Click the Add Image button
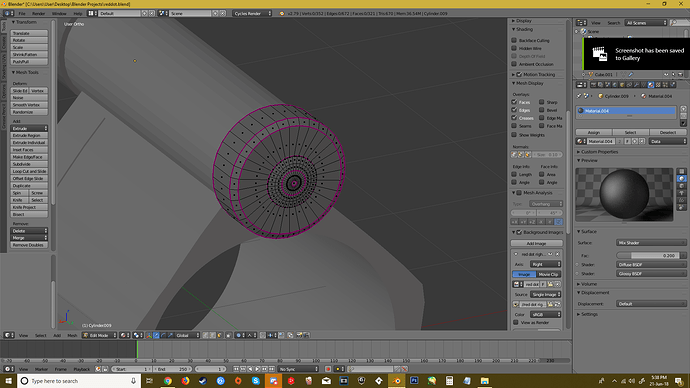 (x=536, y=243)
